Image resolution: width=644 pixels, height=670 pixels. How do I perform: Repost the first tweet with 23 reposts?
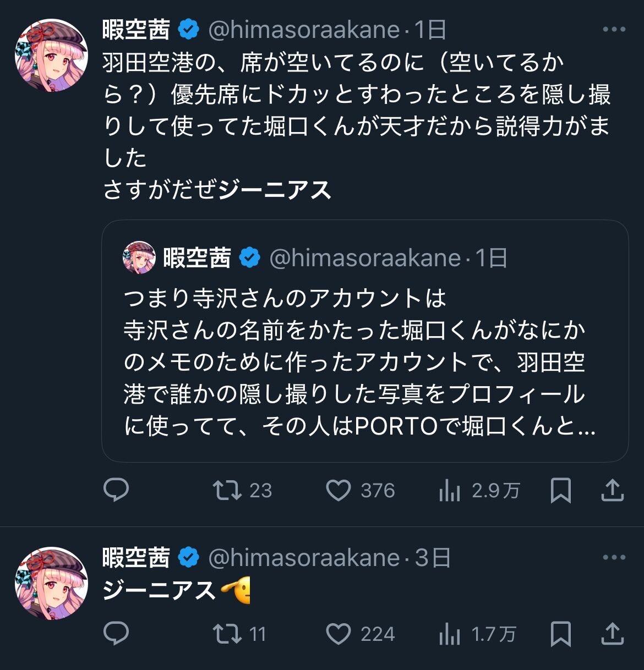(x=227, y=490)
